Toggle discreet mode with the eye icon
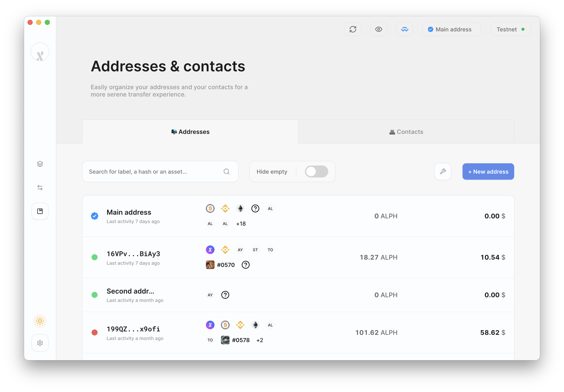564x392 pixels. [379, 29]
